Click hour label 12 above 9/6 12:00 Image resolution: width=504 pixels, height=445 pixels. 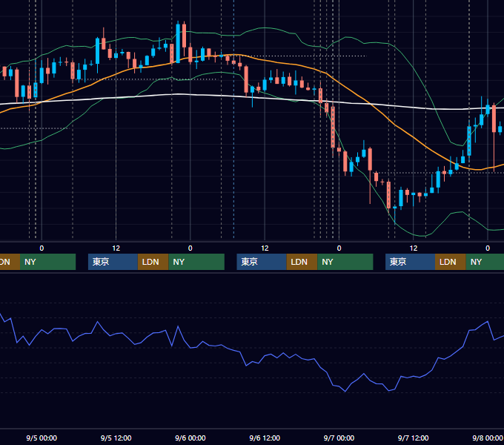point(265,248)
